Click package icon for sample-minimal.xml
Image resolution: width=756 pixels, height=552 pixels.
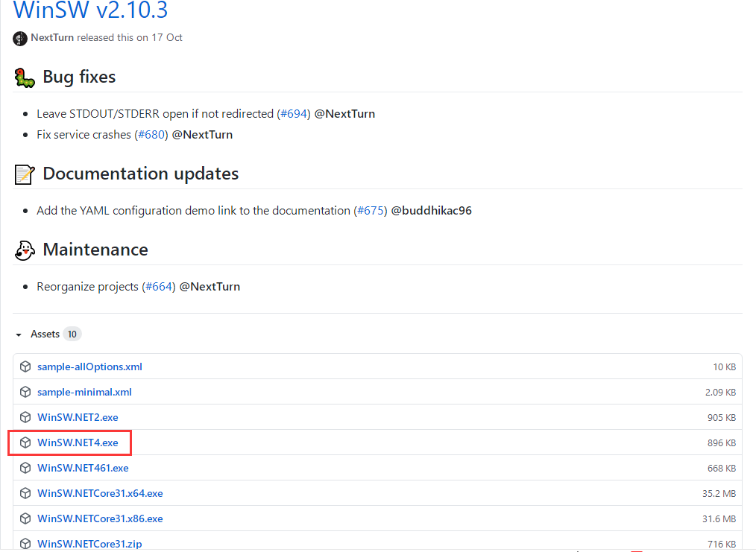[x=25, y=392]
